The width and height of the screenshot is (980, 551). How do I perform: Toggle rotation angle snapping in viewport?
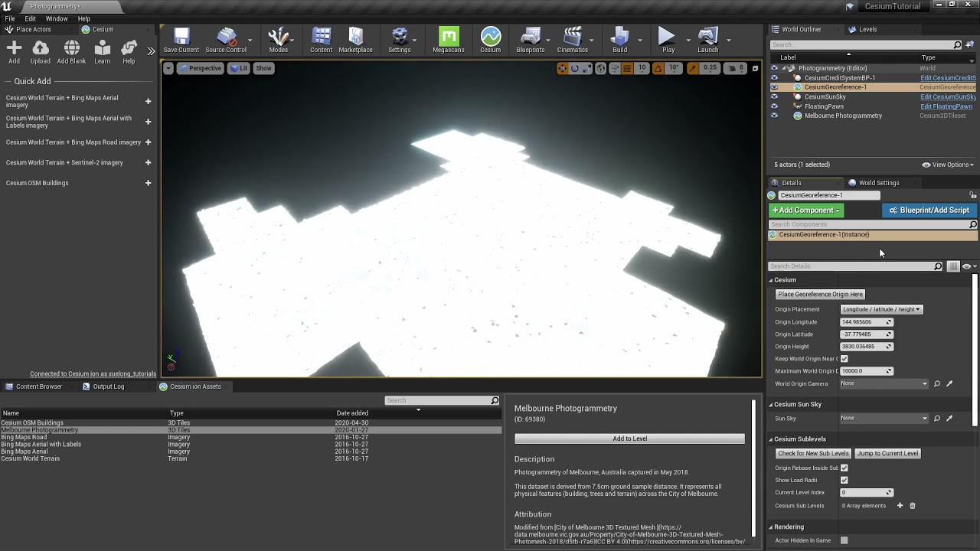coord(658,68)
